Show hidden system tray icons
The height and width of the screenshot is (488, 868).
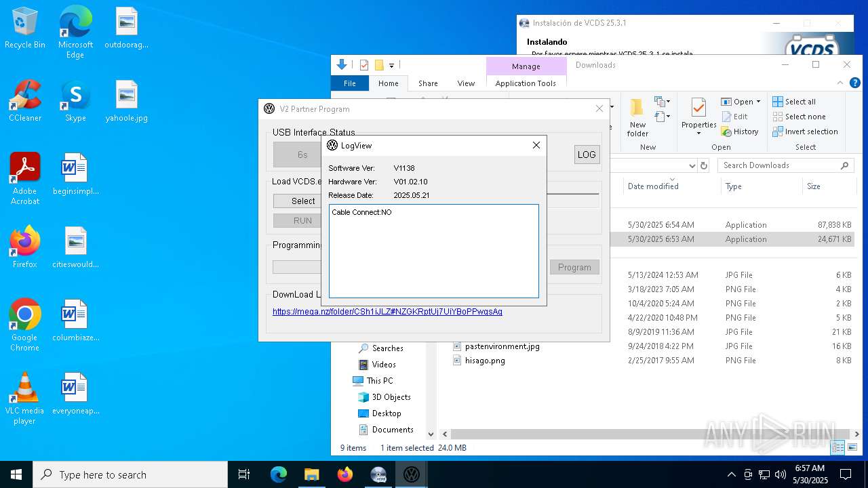[731, 474]
